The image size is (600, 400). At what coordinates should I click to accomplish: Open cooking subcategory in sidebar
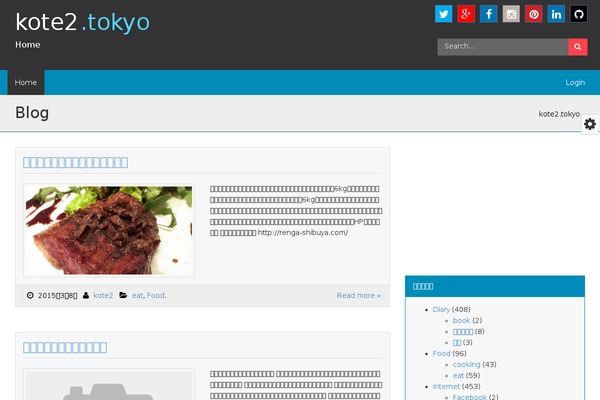[x=466, y=364]
